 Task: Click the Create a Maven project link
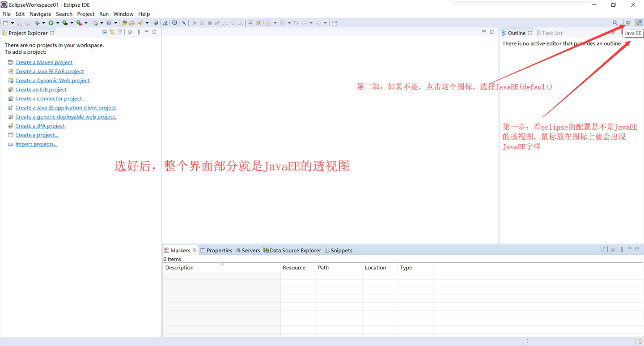click(x=44, y=62)
